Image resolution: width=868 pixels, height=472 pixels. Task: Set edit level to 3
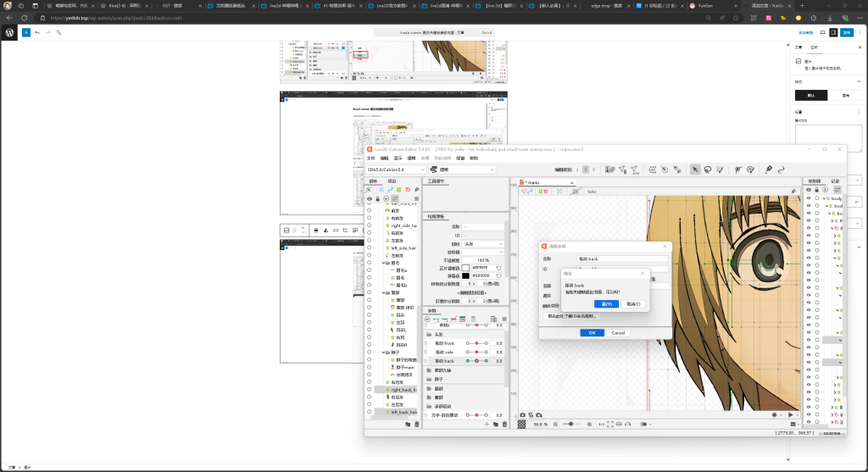coord(593,169)
